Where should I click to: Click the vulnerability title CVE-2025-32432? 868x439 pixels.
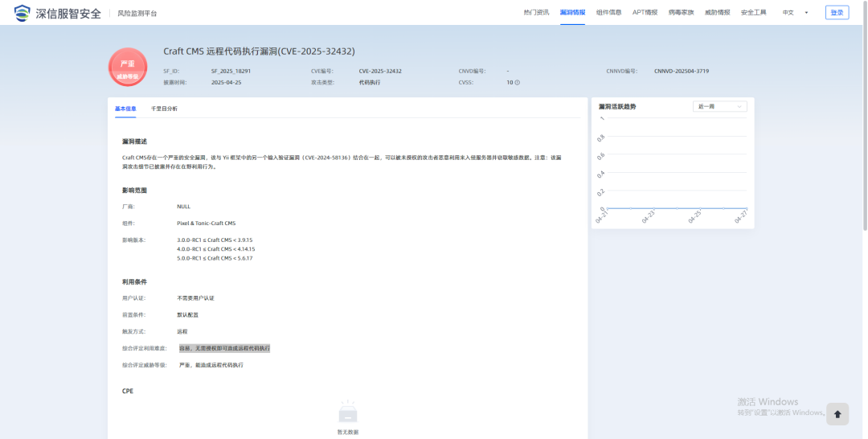tap(259, 51)
